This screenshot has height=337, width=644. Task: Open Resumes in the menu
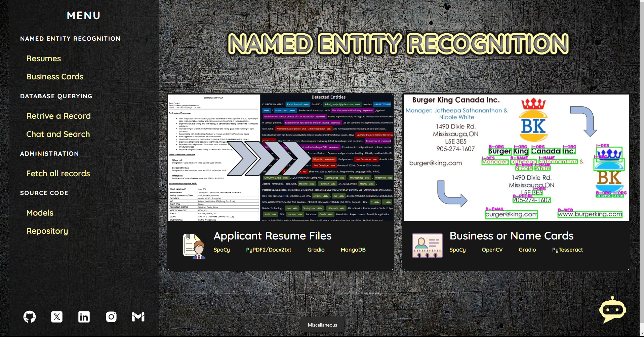click(x=44, y=59)
